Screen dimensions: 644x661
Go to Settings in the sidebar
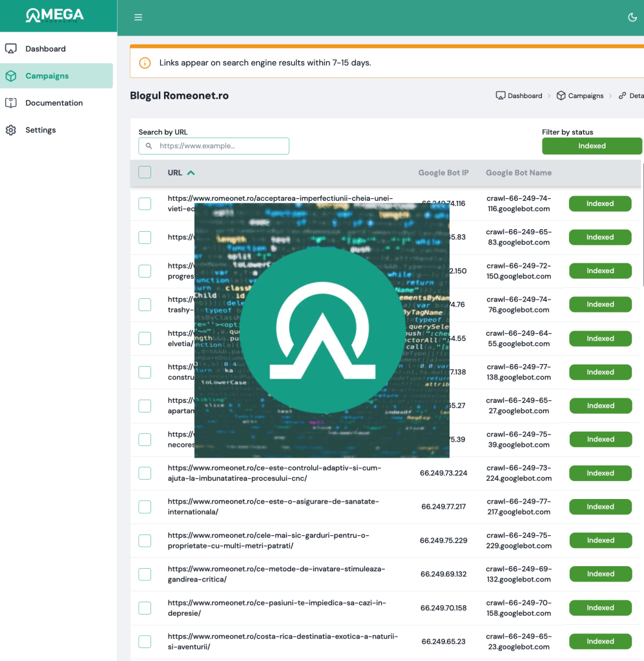click(x=41, y=130)
